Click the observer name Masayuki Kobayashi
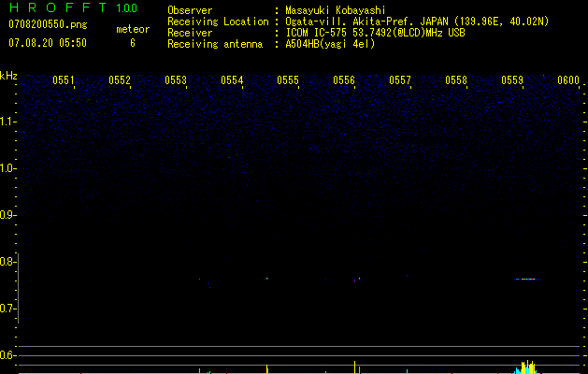Screen dimensions: 588x374 336,10
